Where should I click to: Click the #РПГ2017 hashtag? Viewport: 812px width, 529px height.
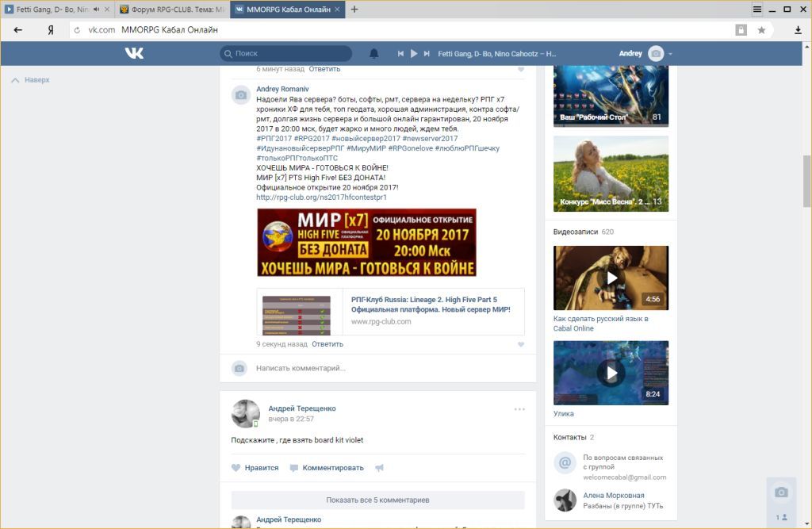click(x=274, y=138)
